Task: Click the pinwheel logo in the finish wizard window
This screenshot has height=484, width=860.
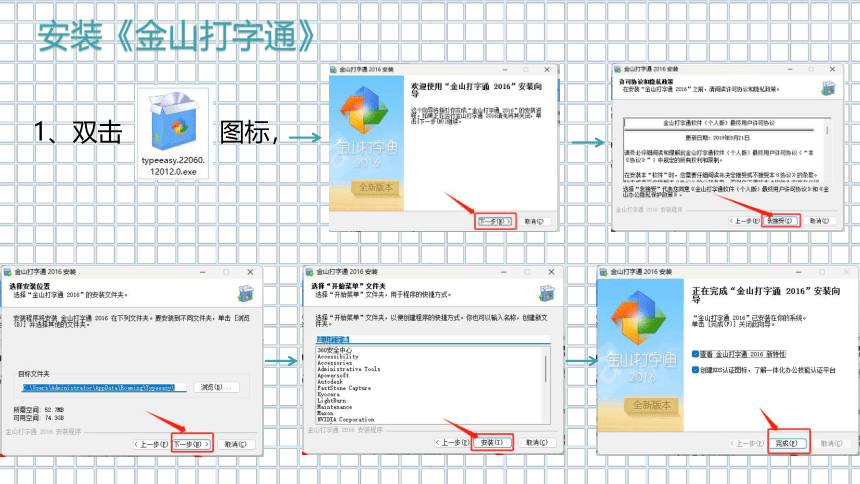Action: coord(639,319)
